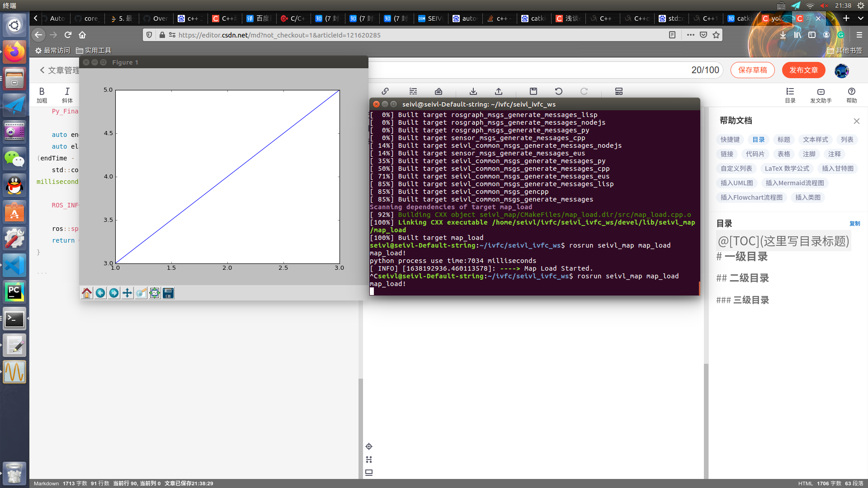The height and width of the screenshot is (488, 868).
Task: Toggle the Pan tool in Figure 1
Action: (127, 293)
